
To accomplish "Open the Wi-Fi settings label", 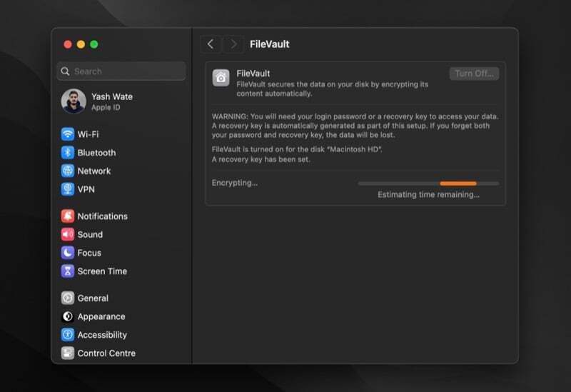I will (88, 134).
